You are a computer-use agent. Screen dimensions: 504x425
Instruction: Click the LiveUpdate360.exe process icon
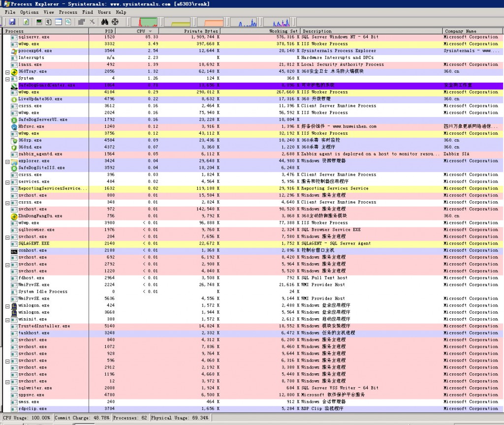(14, 99)
